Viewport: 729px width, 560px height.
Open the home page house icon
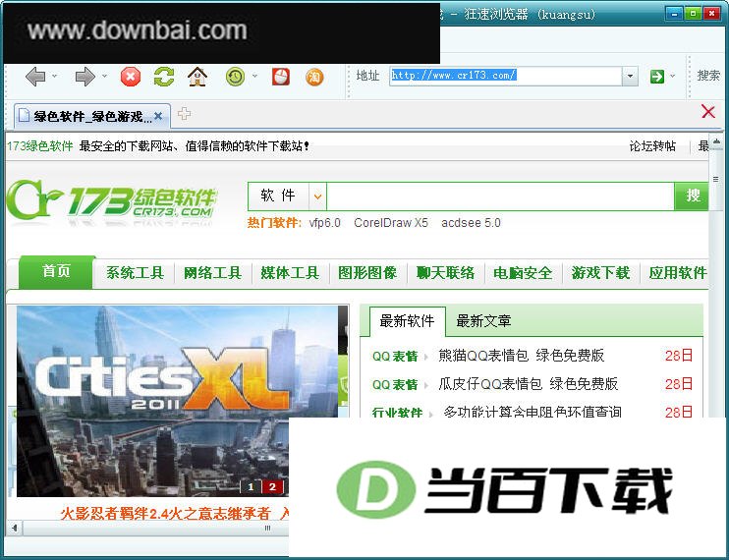pos(197,77)
